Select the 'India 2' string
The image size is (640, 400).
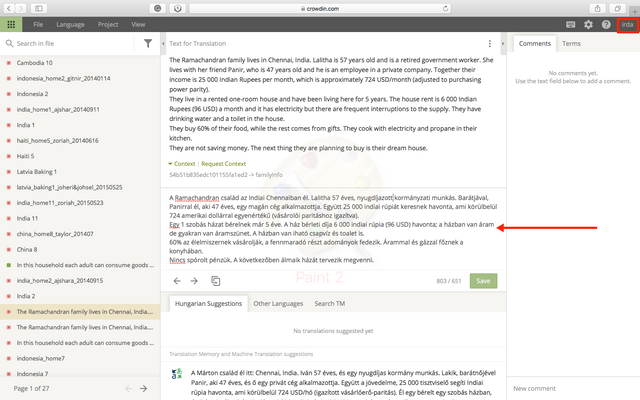pyautogui.click(x=26, y=296)
